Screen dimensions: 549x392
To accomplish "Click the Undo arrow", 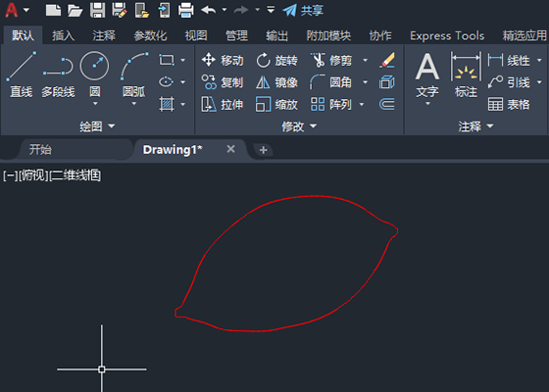I will [208, 10].
